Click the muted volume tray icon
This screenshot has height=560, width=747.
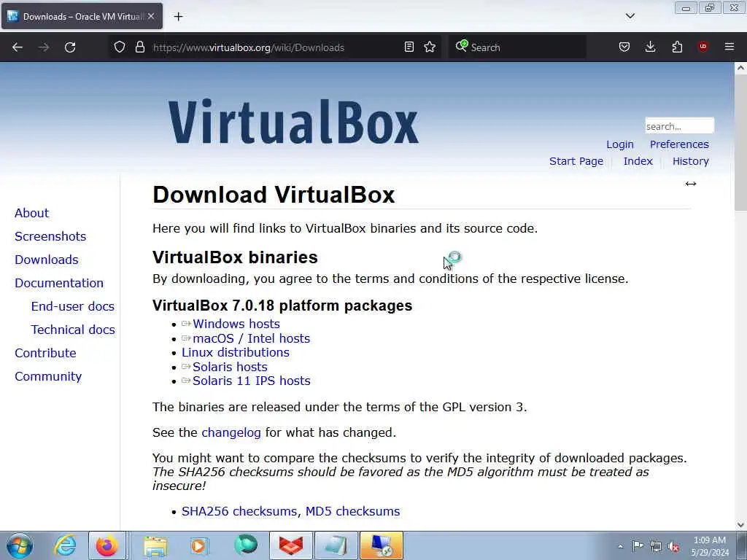coord(673,547)
